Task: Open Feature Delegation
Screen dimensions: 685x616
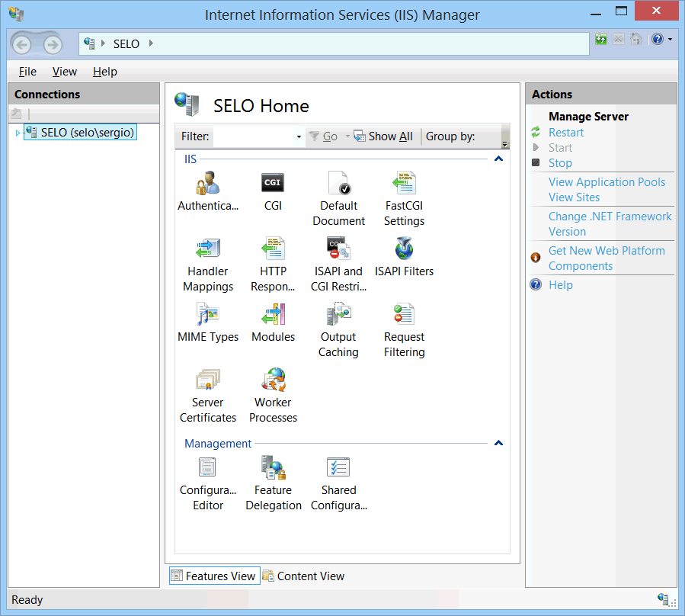Action: pos(273,483)
